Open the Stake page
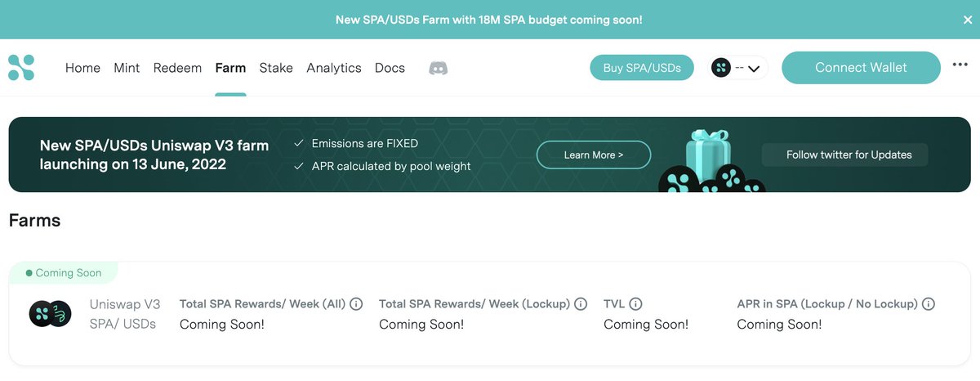 (276, 68)
